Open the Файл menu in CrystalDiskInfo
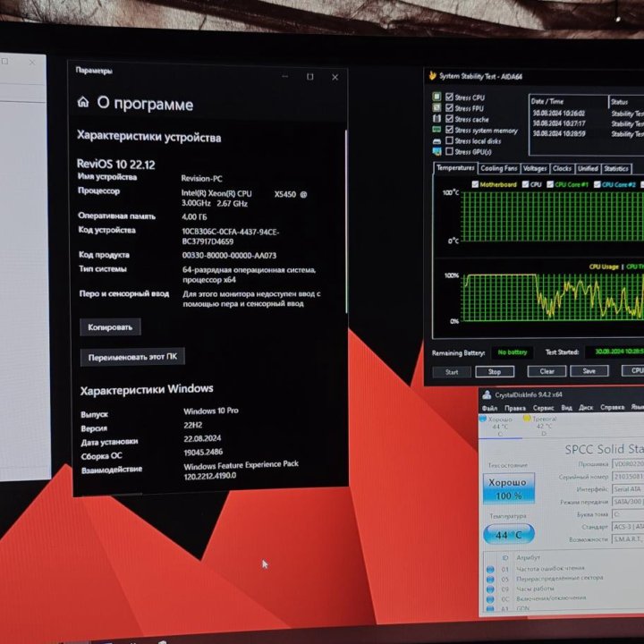 coord(490,408)
